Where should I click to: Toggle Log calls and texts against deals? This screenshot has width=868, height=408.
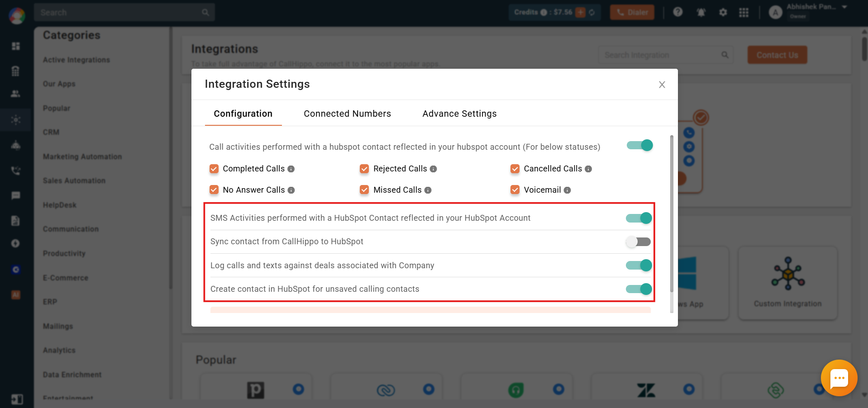pyautogui.click(x=639, y=265)
